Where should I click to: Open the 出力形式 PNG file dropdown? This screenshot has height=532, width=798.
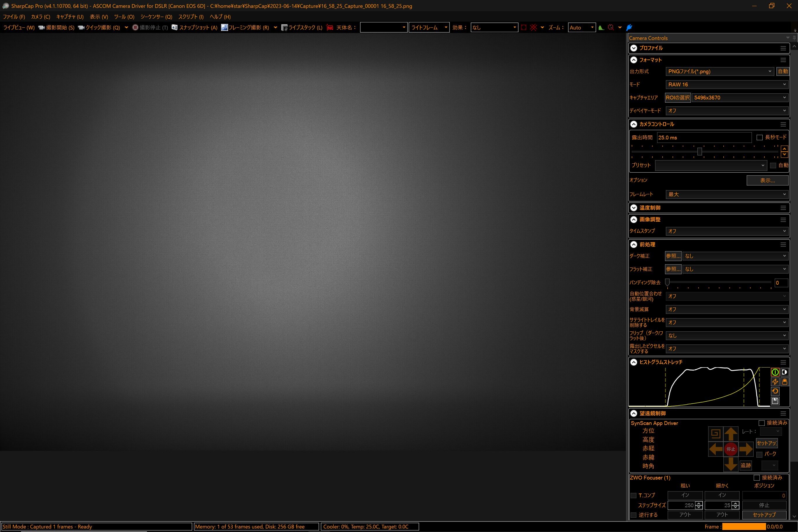tap(720, 71)
